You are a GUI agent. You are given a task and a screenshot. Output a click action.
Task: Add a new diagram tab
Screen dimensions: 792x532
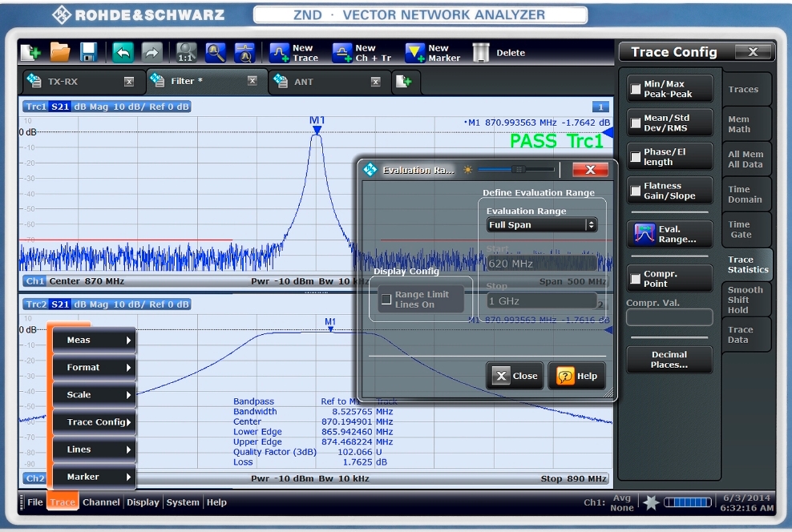pyautogui.click(x=403, y=81)
